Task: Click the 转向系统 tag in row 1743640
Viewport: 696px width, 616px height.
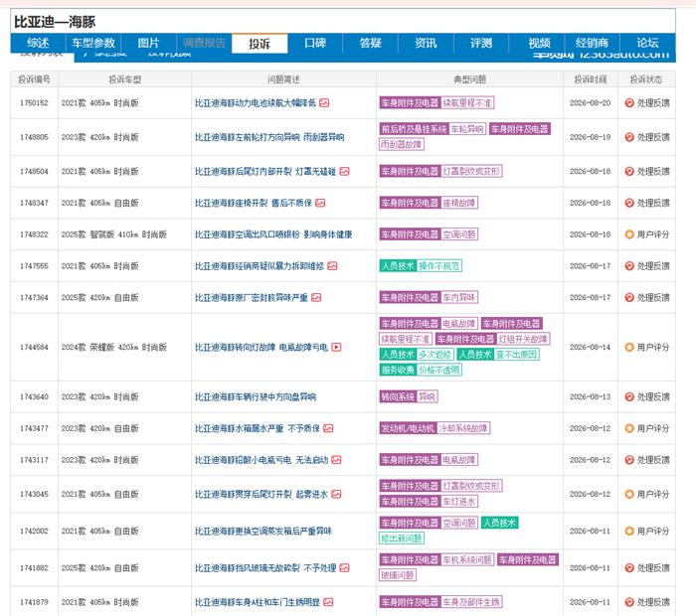Action: point(398,396)
